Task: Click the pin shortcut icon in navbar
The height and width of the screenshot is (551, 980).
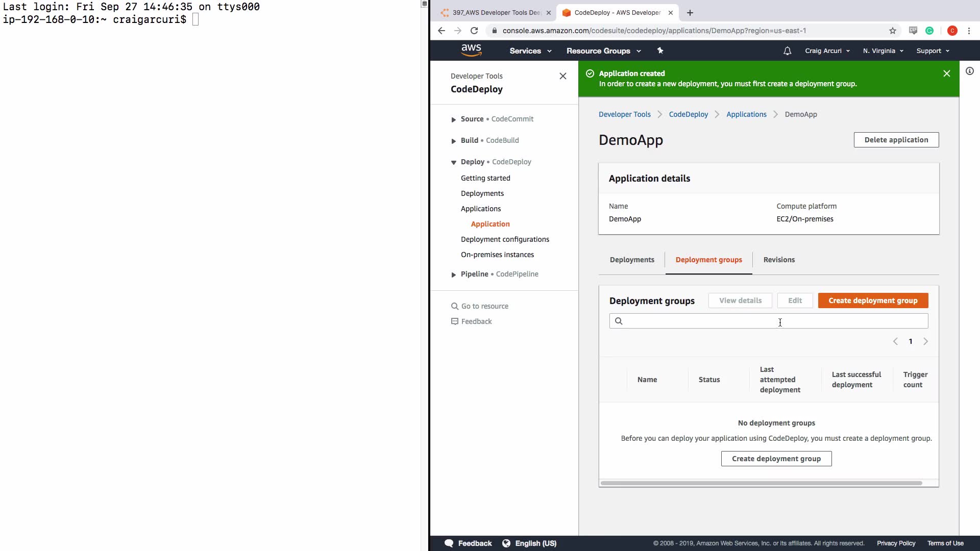Action: point(660,51)
